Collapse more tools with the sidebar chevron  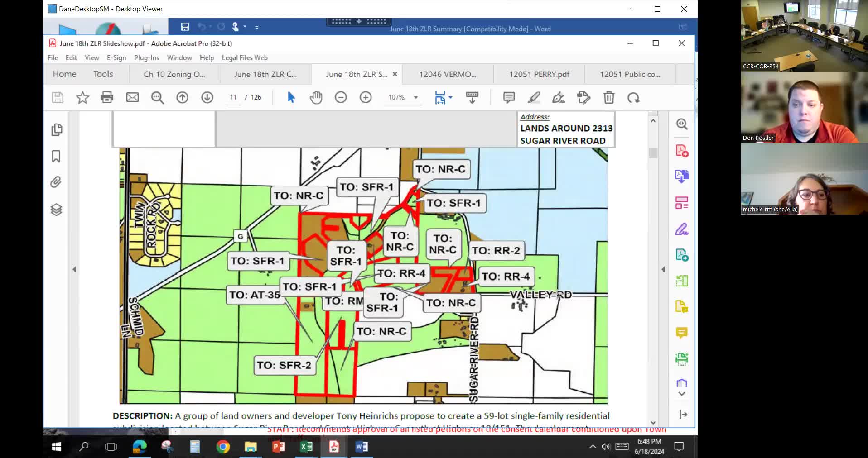pos(682,394)
